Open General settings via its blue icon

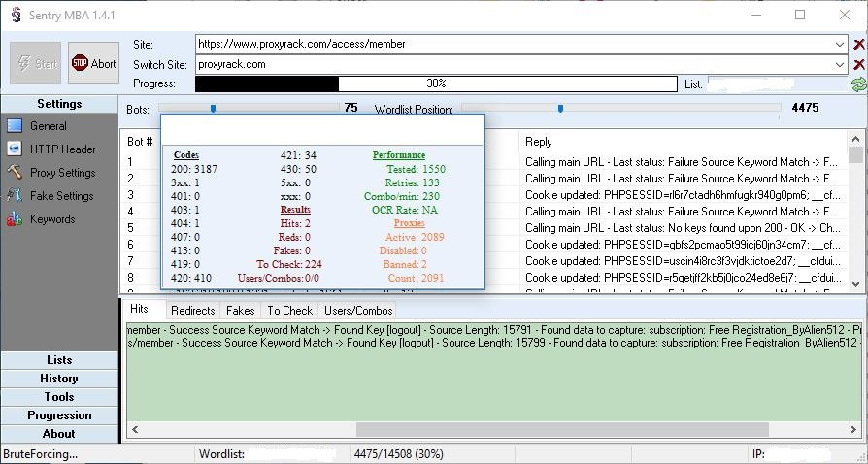pyautogui.click(x=15, y=126)
